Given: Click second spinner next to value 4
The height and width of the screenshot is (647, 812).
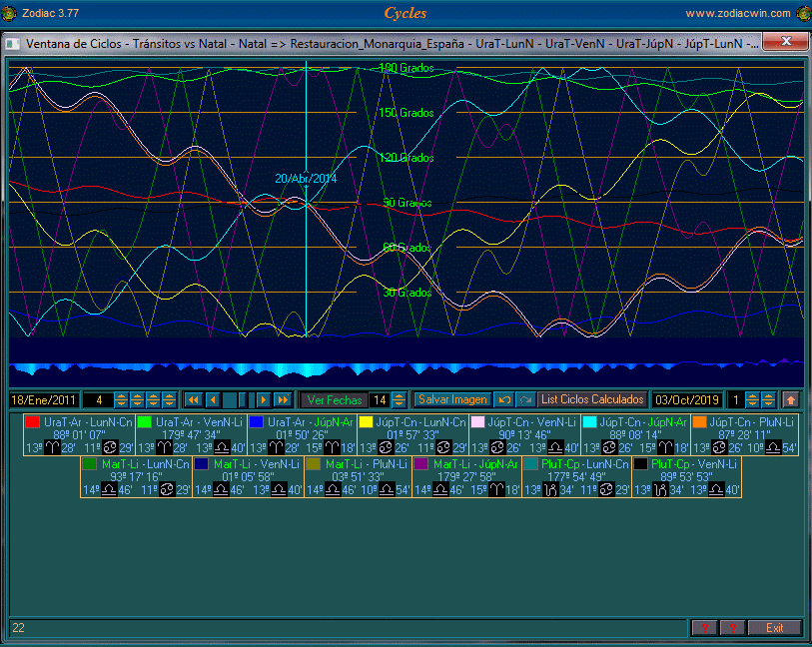Looking at the screenshot, I should coord(137,400).
